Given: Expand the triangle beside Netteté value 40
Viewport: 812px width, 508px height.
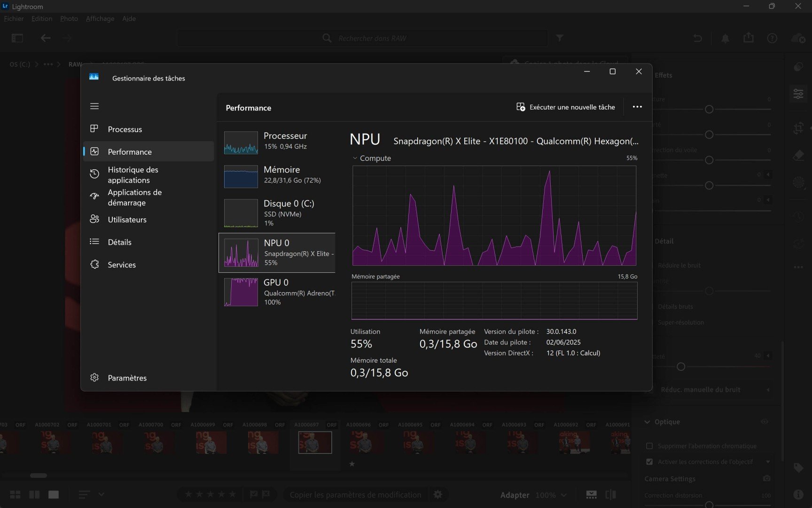Looking at the screenshot, I should coord(768,356).
